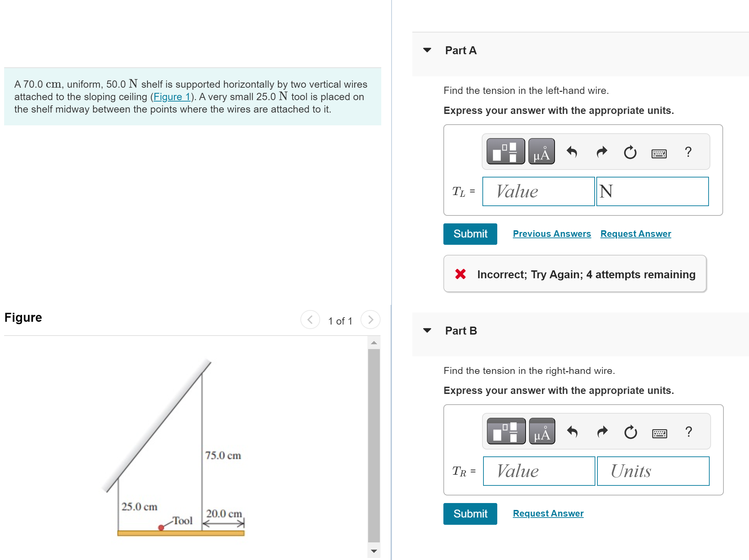Viewport: 749px width, 560px height.
Task: Open the help question mark in Part A toolbar
Action: tap(688, 152)
